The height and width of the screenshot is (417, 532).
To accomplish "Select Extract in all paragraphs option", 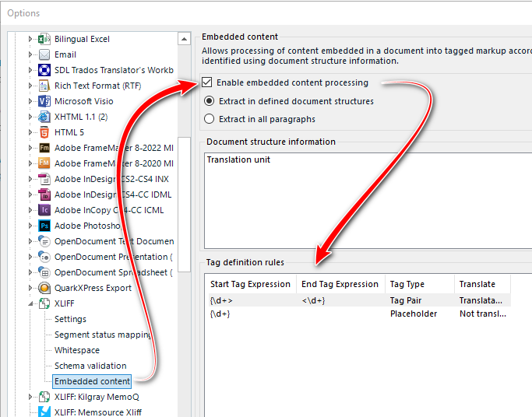I will [x=209, y=119].
